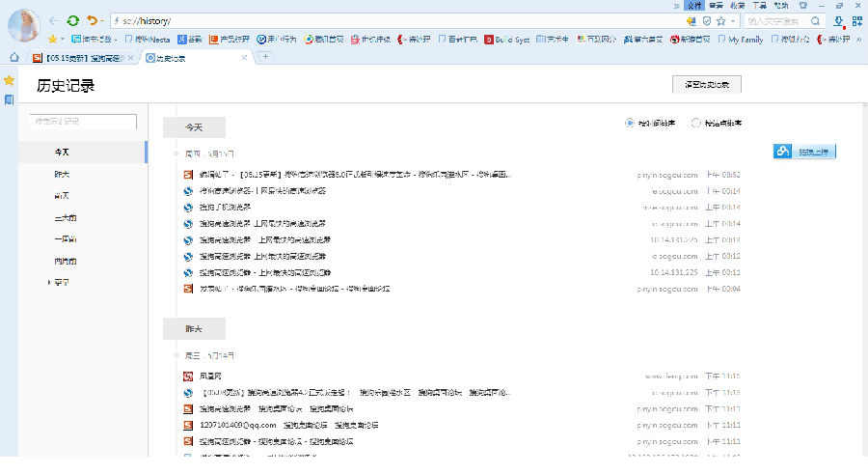This screenshot has height=474, width=868.
Task: Open the Build Syst bookmark
Action: point(506,40)
